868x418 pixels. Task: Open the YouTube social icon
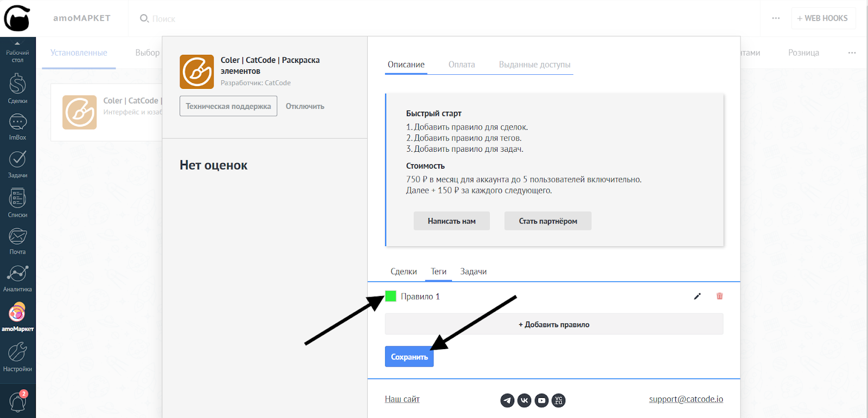[x=541, y=401]
